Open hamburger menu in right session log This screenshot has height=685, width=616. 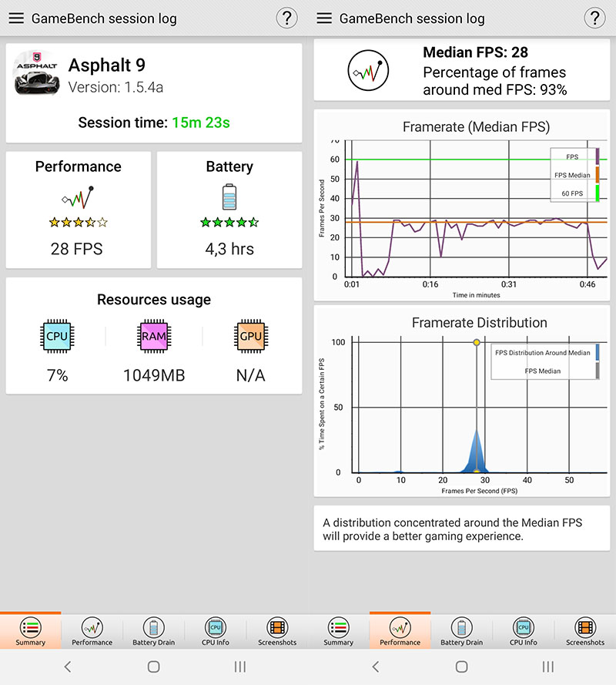click(x=324, y=18)
